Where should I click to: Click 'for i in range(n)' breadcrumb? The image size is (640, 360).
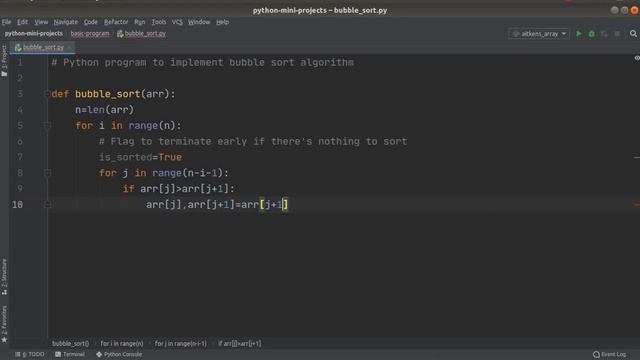122,344
